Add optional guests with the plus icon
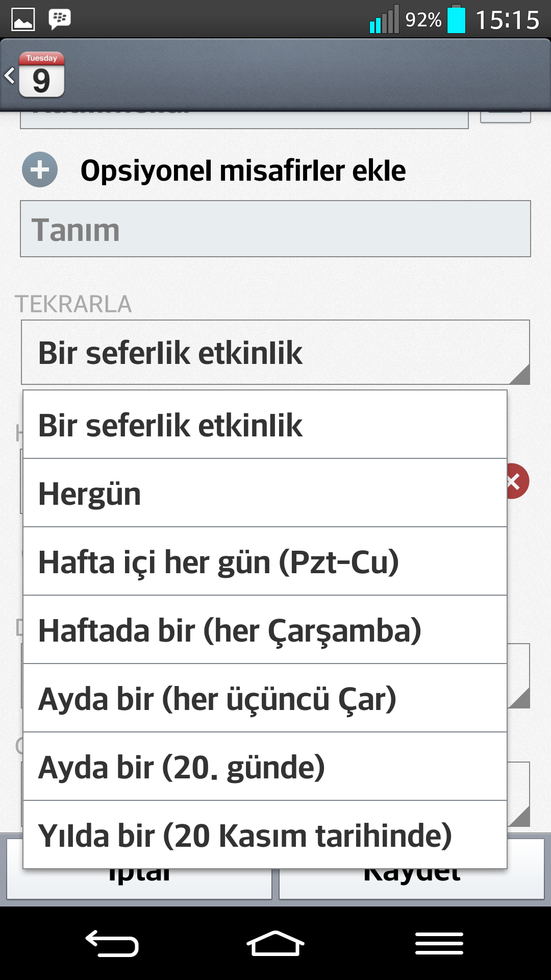 40,169
